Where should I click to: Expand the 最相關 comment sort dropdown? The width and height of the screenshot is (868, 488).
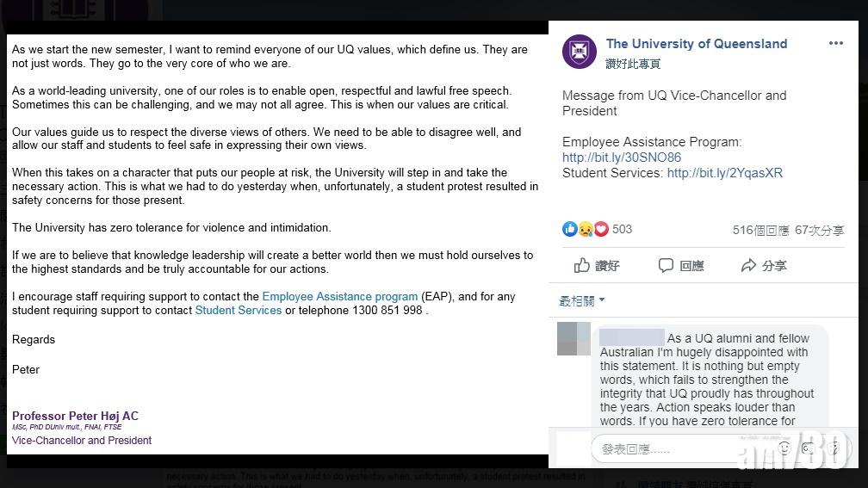pos(582,300)
